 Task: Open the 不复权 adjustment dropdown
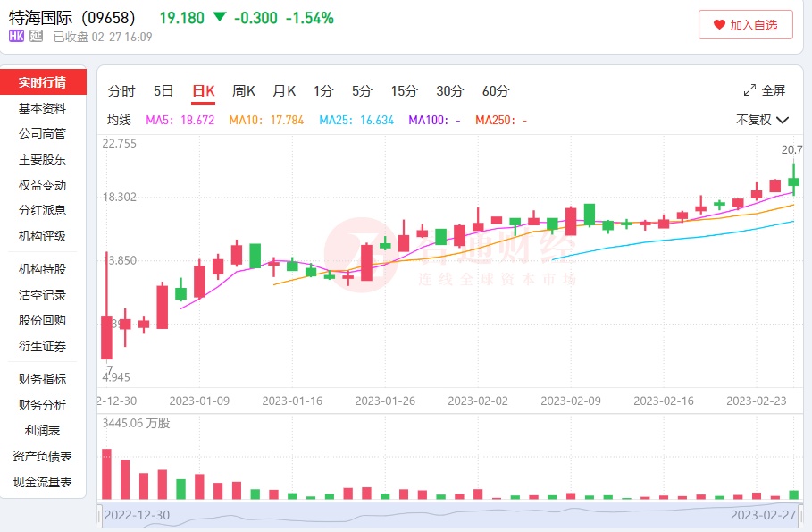coord(762,120)
